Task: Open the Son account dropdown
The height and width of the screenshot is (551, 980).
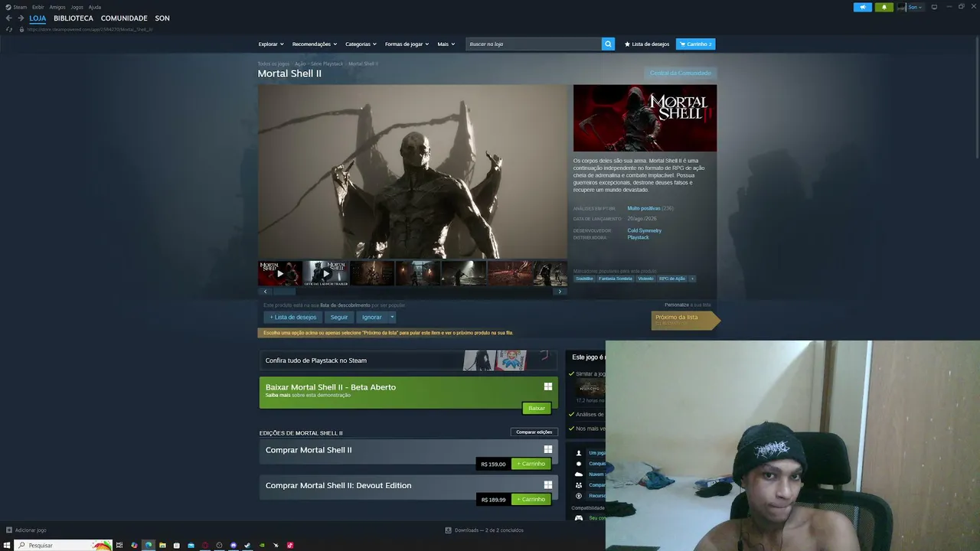Action: (915, 7)
